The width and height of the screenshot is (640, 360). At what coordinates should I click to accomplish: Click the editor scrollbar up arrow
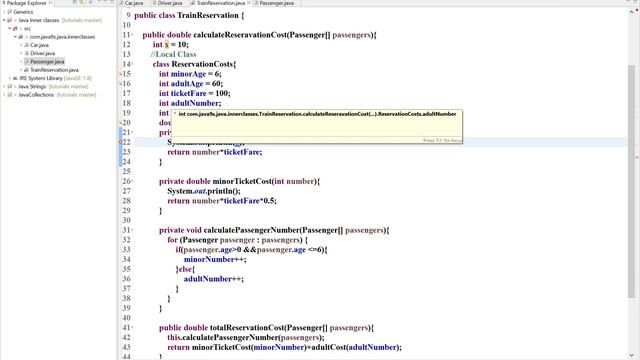[x=631, y=12]
